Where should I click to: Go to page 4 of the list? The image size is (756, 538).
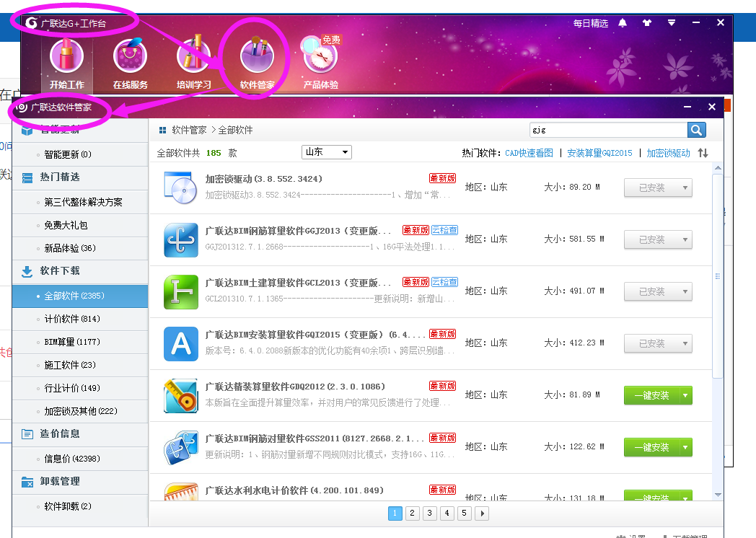click(x=447, y=513)
